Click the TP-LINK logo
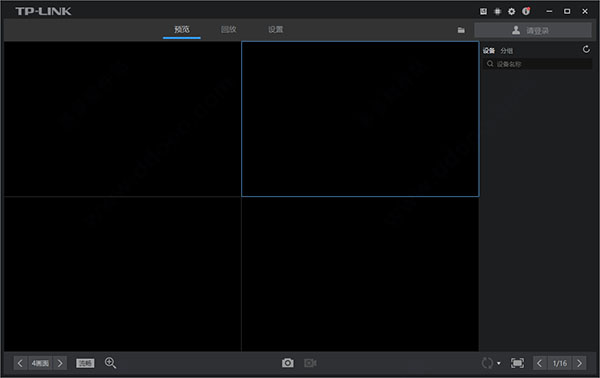This screenshot has width=600, height=378. pyautogui.click(x=43, y=11)
